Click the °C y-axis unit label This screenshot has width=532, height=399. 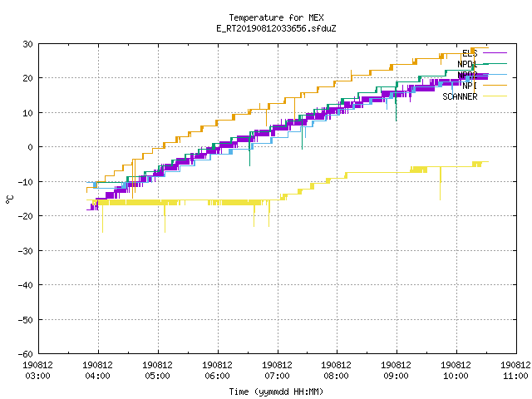[x=10, y=199]
